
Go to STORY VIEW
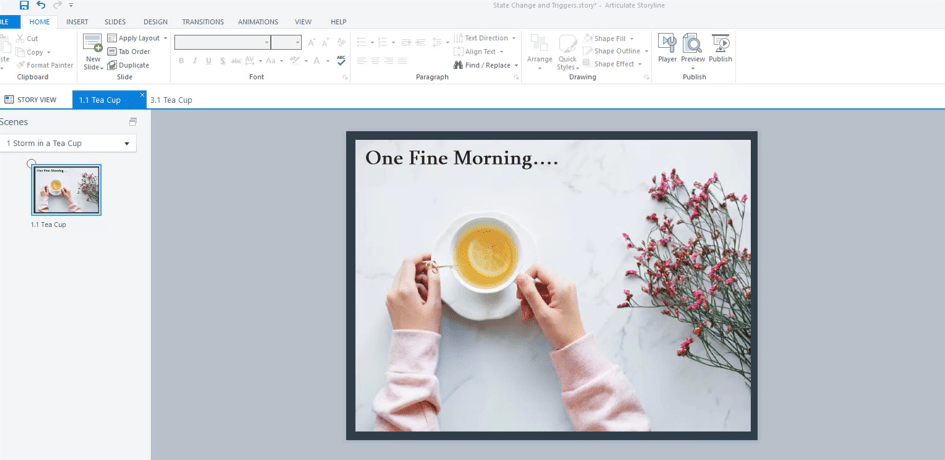pyautogui.click(x=30, y=99)
